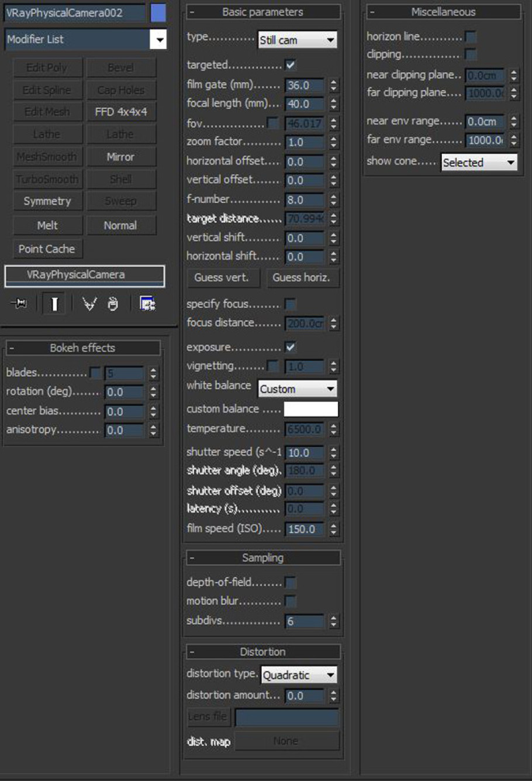The image size is (532, 781).
Task: Toggle show end result icon
Action: click(x=54, y=304)
